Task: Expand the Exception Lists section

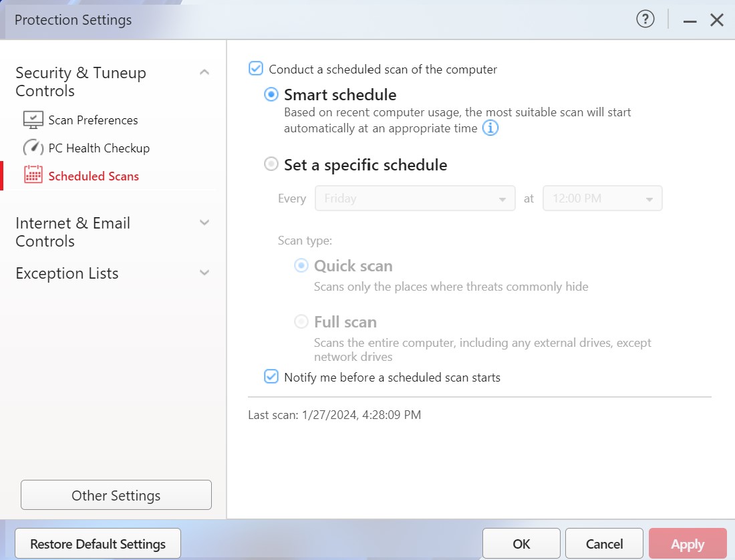Action: click(204, 273)
